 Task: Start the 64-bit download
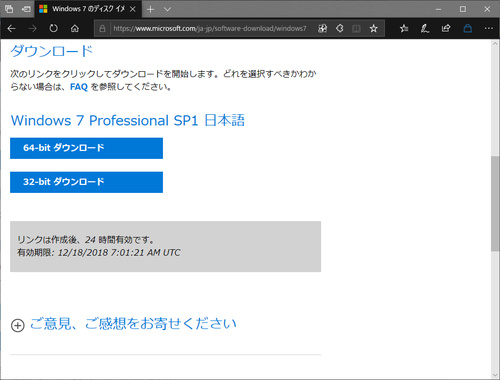(86, 148)
